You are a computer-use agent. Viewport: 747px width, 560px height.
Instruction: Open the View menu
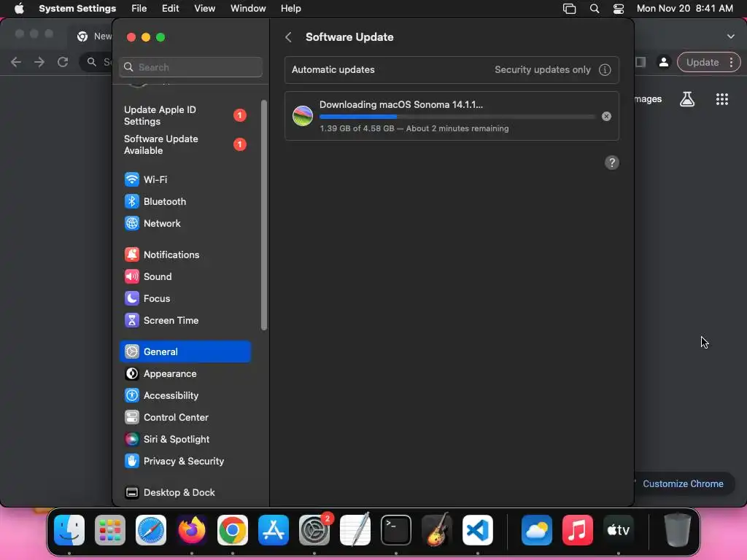(x=204, y=9)
